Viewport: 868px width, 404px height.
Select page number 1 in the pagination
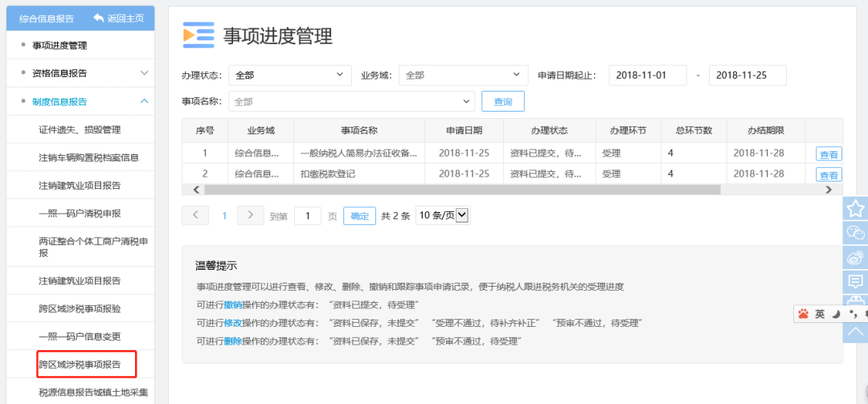[x=224, y=216]
